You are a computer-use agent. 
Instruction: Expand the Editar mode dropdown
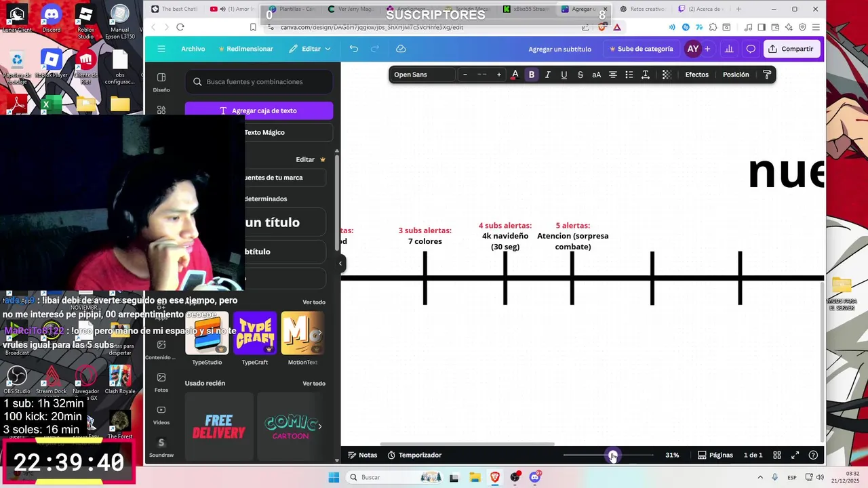(310, 49)
